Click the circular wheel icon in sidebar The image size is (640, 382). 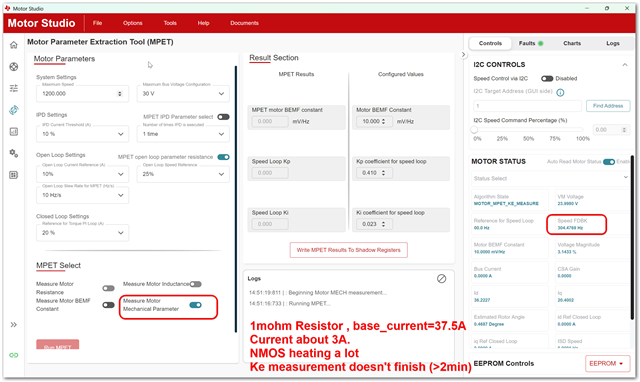pyautogui.click(x=13, y=67)
